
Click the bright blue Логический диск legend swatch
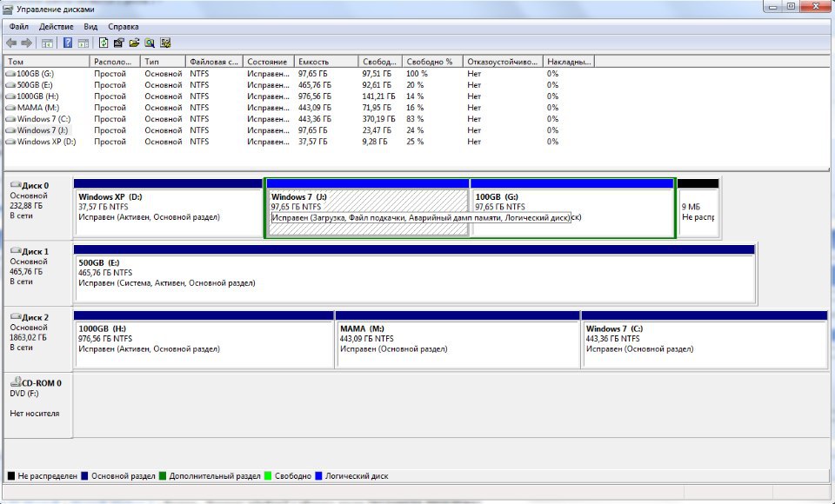point(319,476)
